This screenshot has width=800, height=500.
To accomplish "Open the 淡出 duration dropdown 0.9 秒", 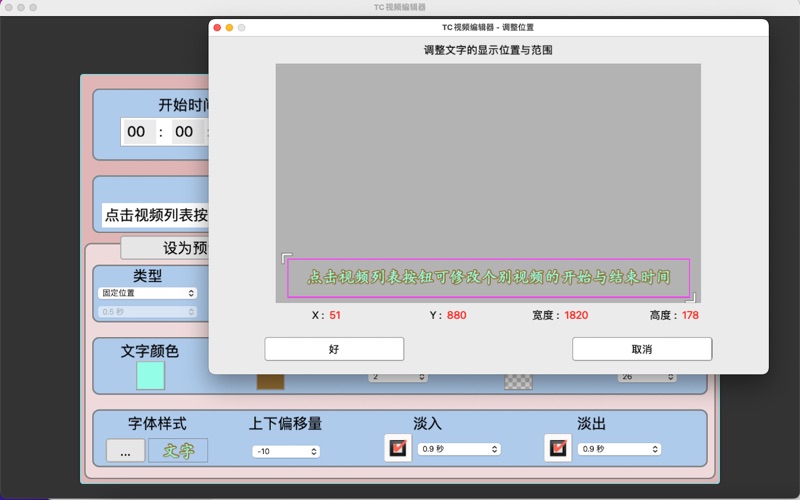I will pos(619,449).
